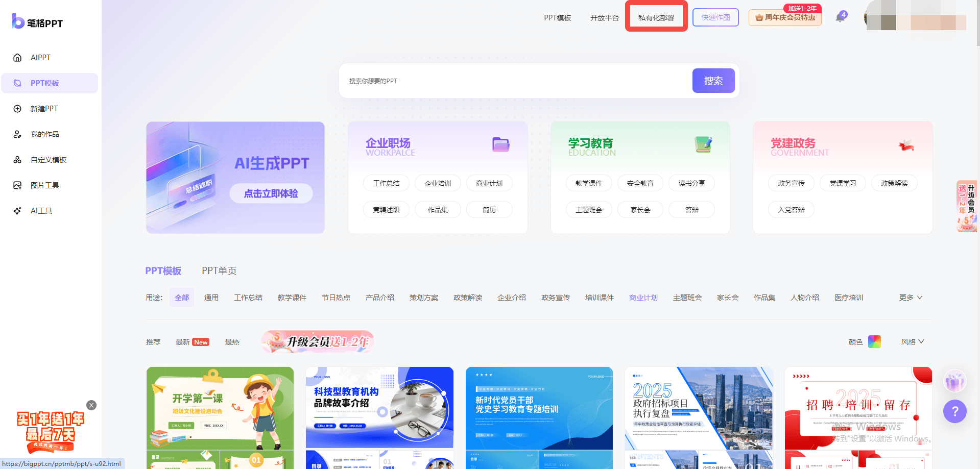Click the notification bell icon
Screen dimensions: 980x469
840,18
